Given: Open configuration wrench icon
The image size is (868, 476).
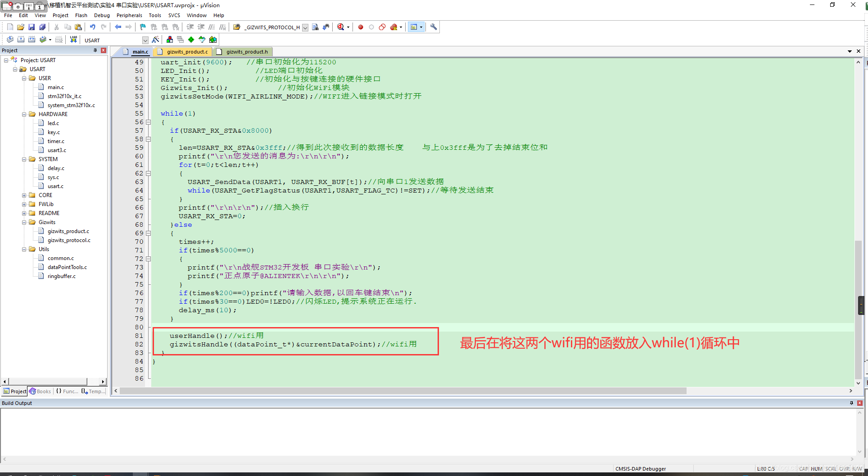Looking at the screenshot, I should 434,27.
